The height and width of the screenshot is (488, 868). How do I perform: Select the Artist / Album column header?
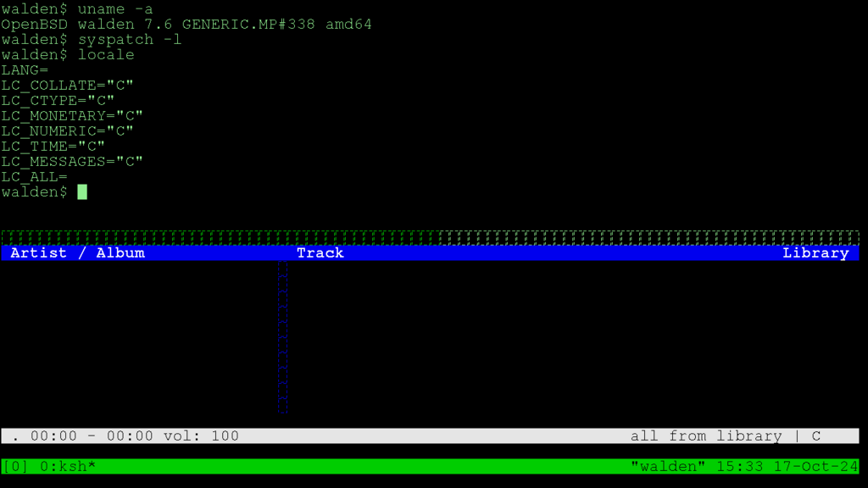77,252
